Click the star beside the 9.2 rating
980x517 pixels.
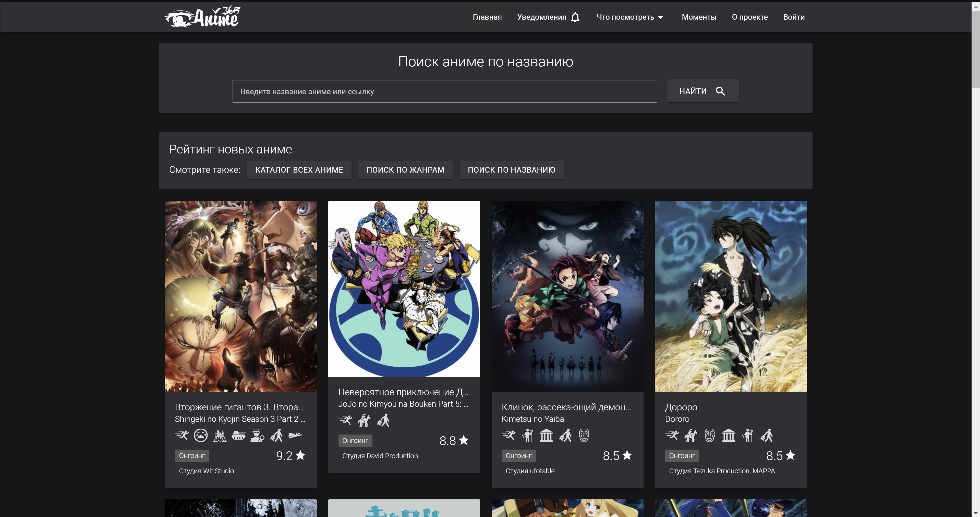[x=300, y=455]
